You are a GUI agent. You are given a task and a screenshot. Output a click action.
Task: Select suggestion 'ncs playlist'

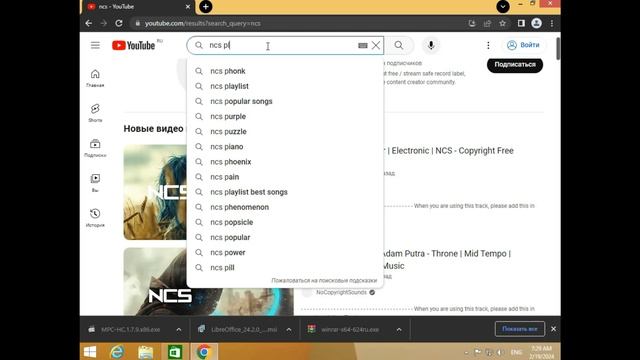285,86
